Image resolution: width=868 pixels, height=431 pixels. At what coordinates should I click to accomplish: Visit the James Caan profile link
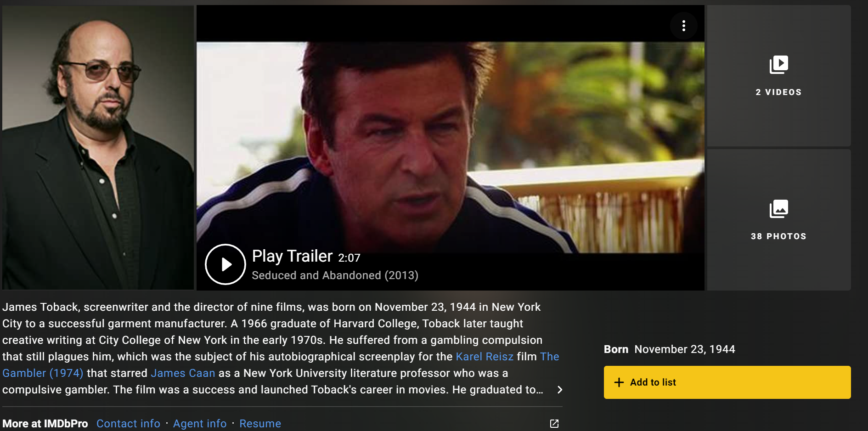click(183, 373)
